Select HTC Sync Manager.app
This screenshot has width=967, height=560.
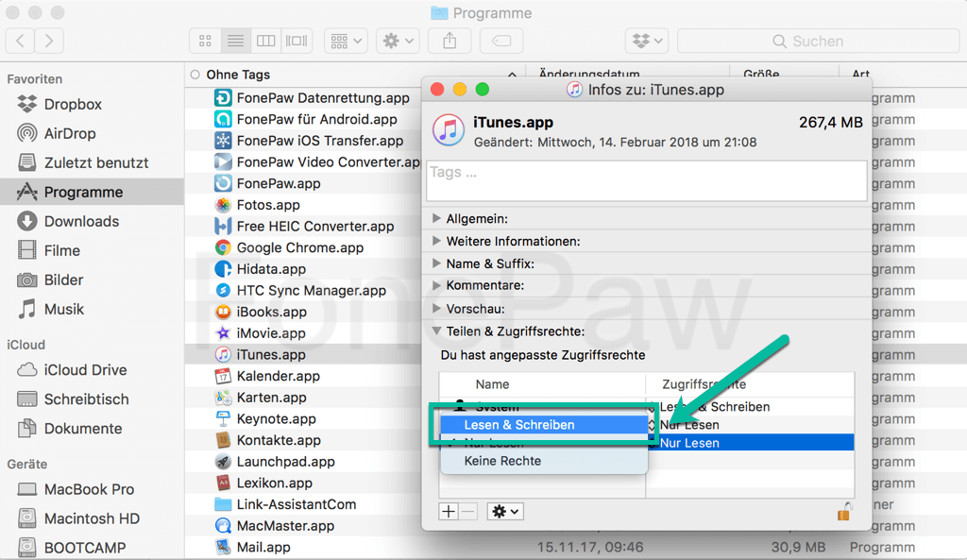tap(311, 291)
